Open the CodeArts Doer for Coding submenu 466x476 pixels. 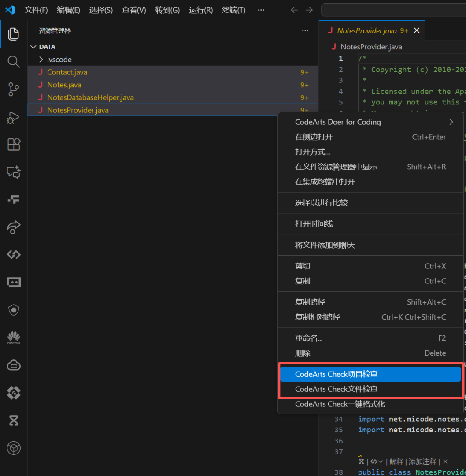(x=338, y=122)
